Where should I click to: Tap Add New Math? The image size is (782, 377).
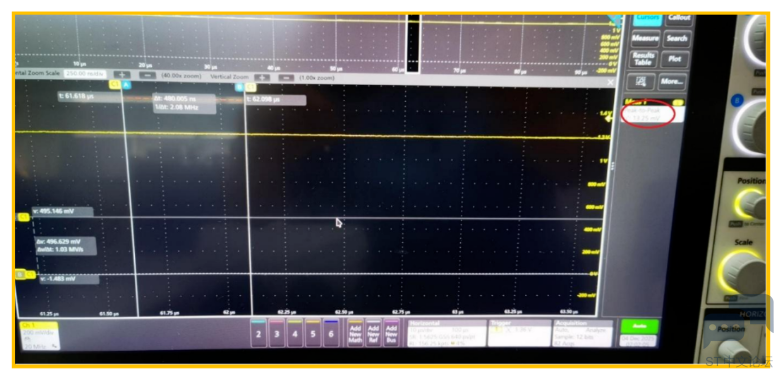(x=355, y=333)
